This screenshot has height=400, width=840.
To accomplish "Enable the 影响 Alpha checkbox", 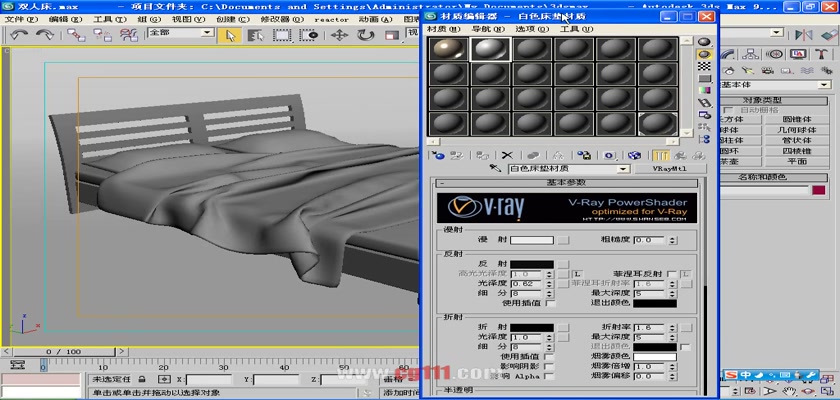I will 550,376.
